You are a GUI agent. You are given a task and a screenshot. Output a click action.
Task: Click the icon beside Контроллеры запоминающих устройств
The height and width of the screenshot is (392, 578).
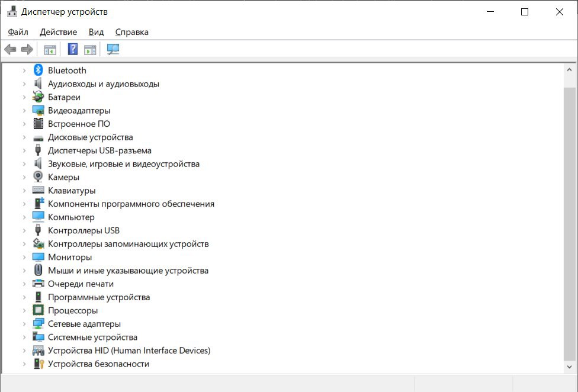(38, 243)
